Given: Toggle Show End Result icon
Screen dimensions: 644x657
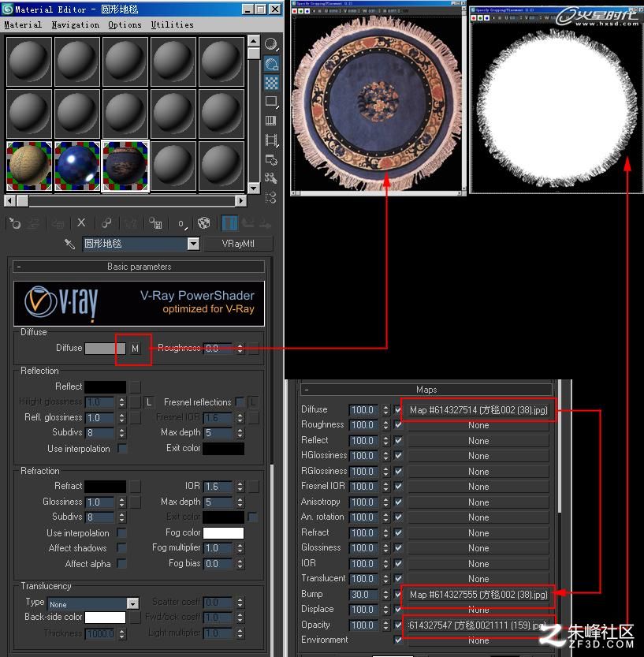Looking at the screenshot, I should (x=229, y=223).
